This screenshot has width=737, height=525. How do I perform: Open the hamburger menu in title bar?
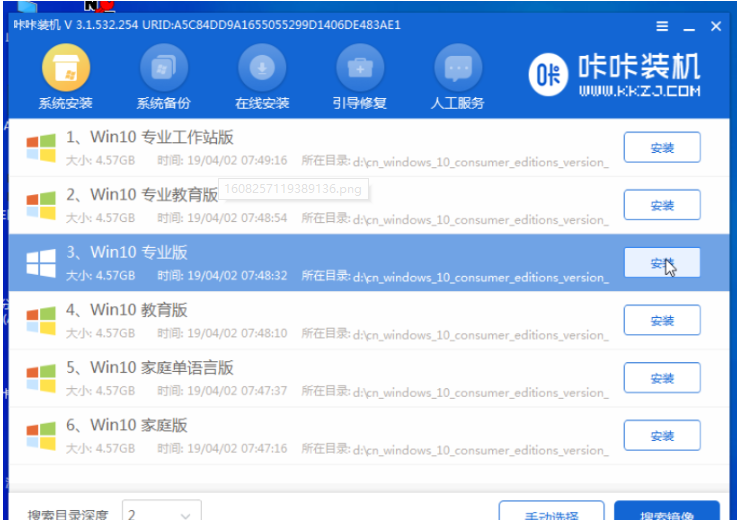663,27
